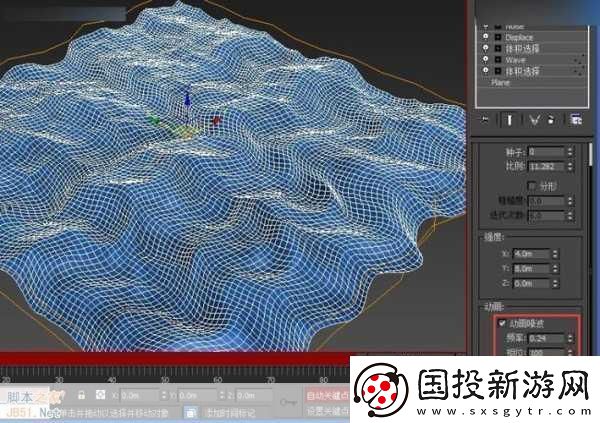Viewport: 600px width, 423px height.
Task: Expand the Wave modifier entry
Action: [x=498, y=60]
